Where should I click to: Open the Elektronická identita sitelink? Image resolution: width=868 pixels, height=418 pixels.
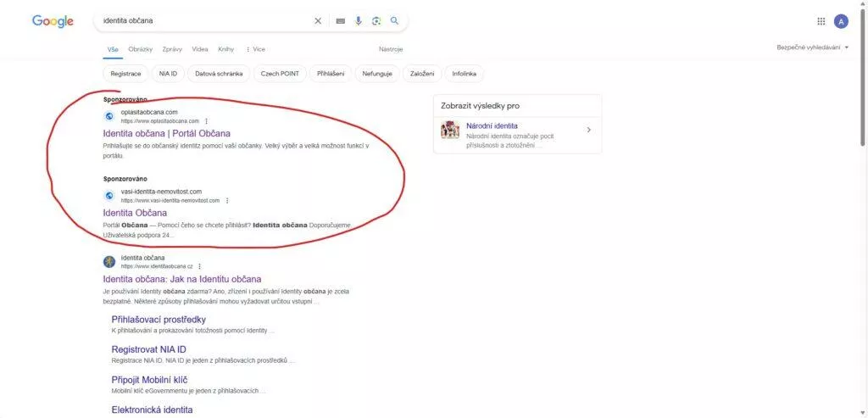click(x=153, y=410)
